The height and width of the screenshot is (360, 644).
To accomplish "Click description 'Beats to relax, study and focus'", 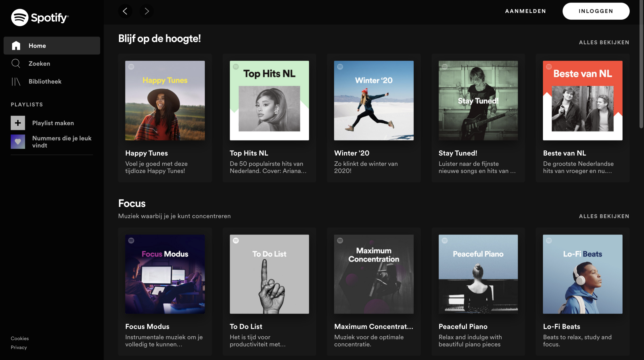I will pos(577,341).
